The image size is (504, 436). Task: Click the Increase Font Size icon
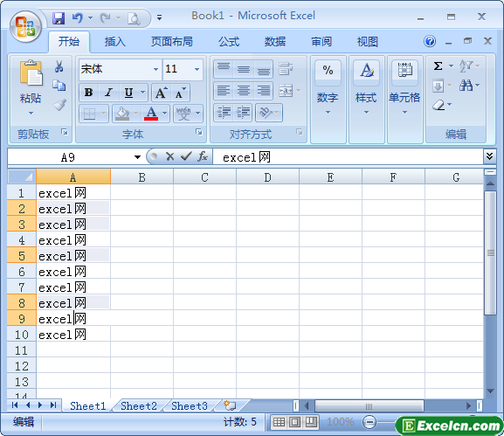[161, 93]
